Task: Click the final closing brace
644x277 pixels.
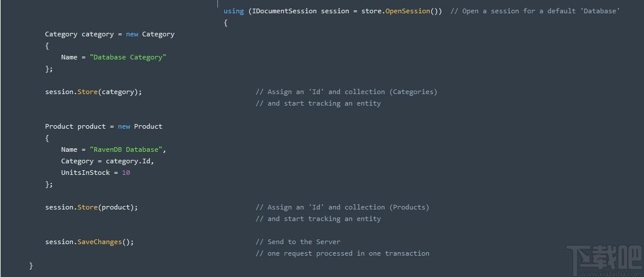Action: 31,265
